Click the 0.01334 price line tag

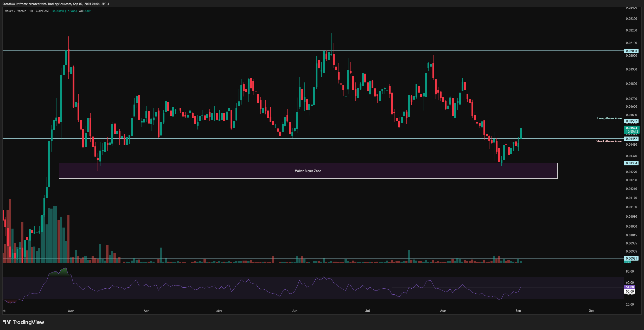[x=632, y=163]
